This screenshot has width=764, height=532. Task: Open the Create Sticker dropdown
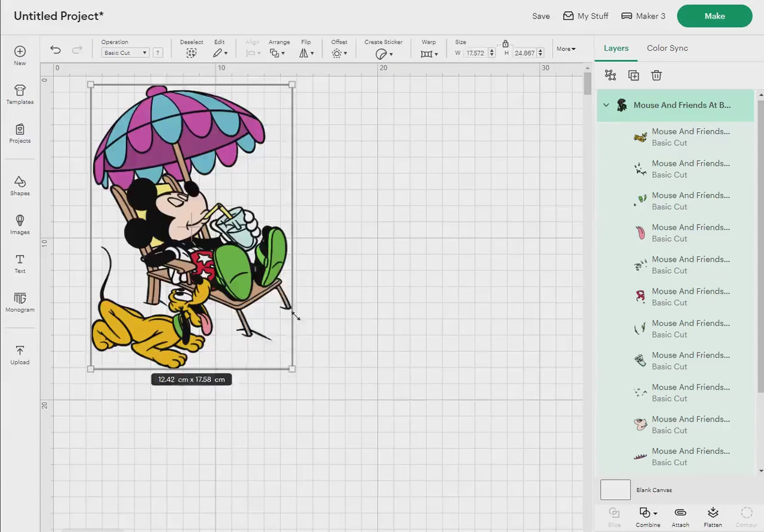384,53
